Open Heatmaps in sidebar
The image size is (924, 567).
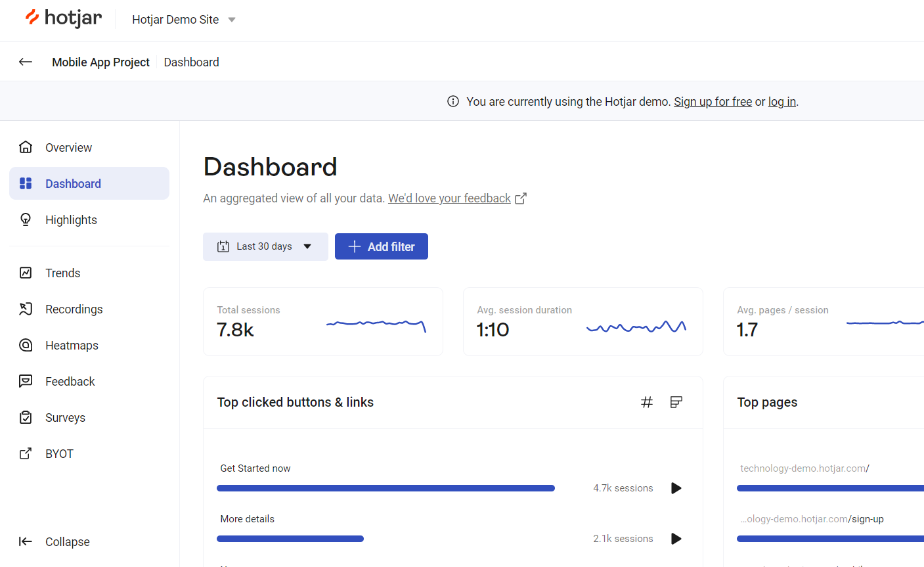[89, 345]
